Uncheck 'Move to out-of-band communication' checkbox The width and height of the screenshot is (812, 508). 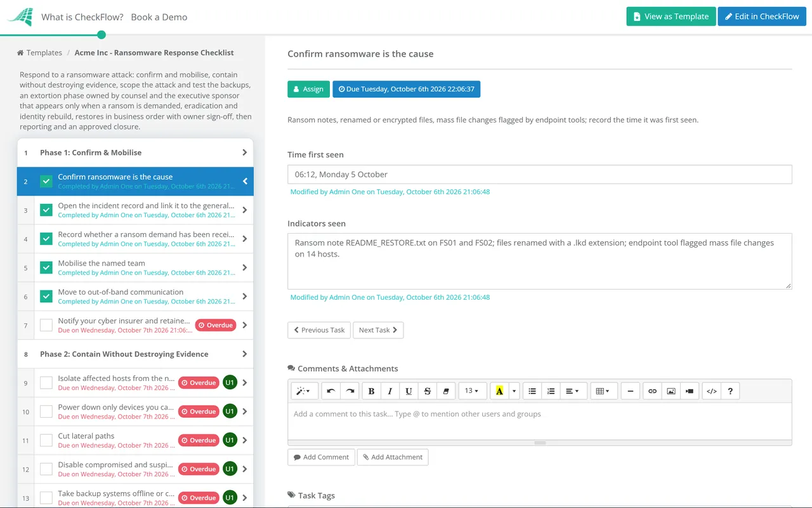[x=46, y=297]
